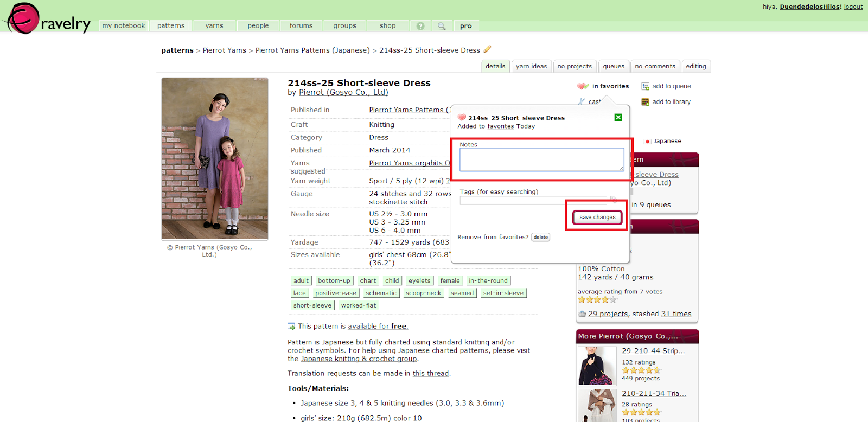Open the Pierrot Yarns orgabits yarn link

pos(410,163)
